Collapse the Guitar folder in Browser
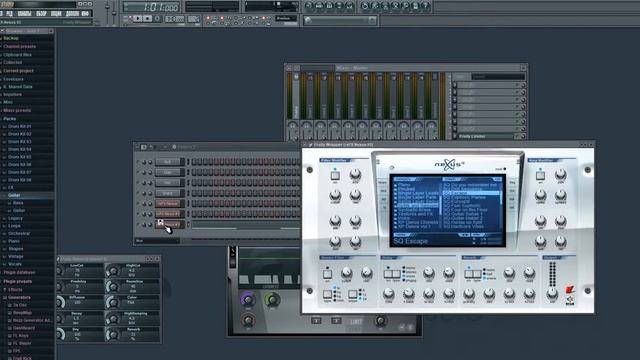Screen dimensions: 640x360 click(14, 195)
